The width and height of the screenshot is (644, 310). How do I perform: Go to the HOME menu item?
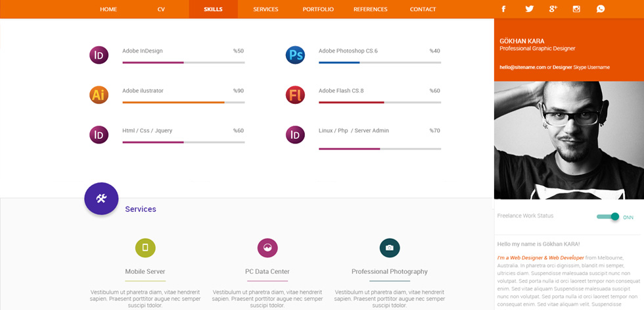point(108,9)
